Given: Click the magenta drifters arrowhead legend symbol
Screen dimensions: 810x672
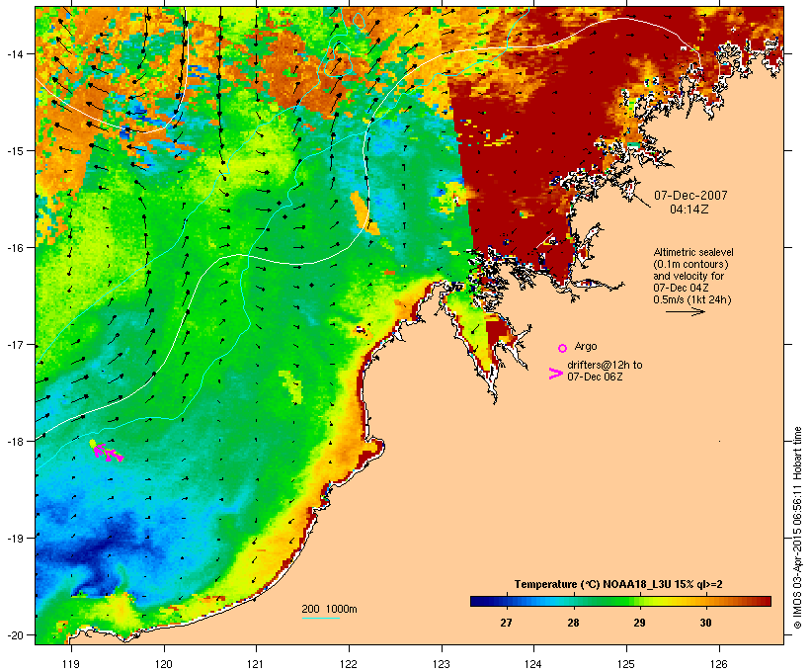Looking at the screenshot, I should (x=555, y=374).
